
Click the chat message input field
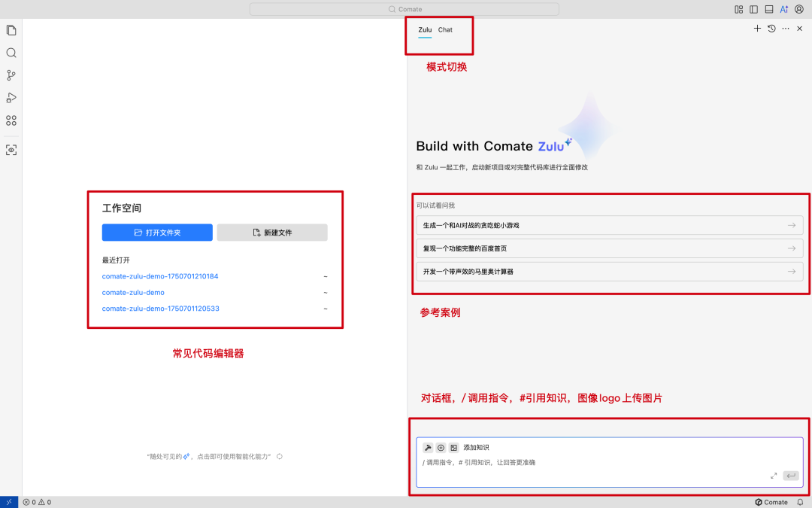coord(610,462)
